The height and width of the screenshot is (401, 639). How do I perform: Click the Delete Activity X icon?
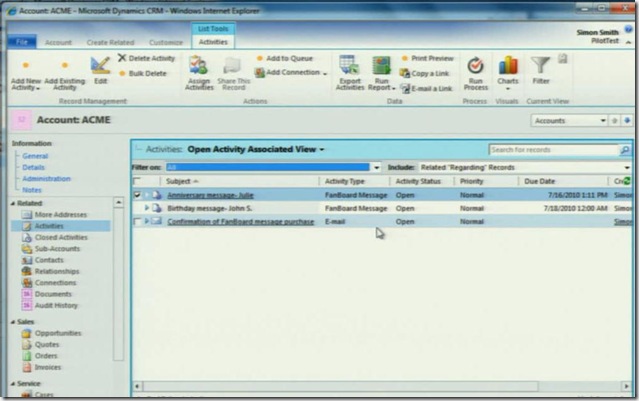122,58
